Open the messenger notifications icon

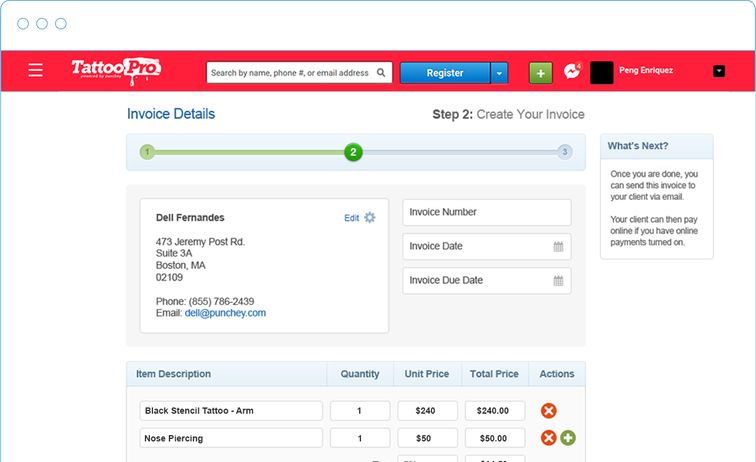coord(572,72)
